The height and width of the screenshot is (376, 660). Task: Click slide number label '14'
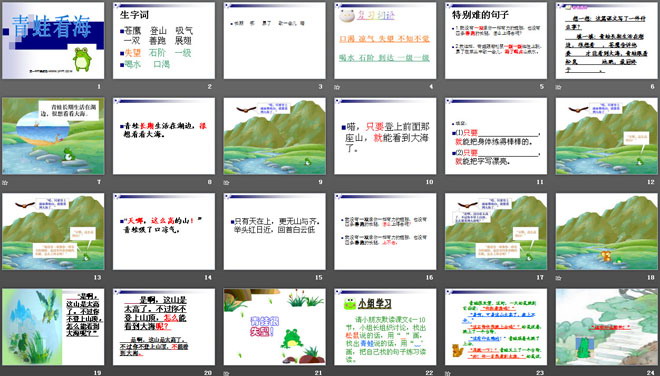coord(208,277)
